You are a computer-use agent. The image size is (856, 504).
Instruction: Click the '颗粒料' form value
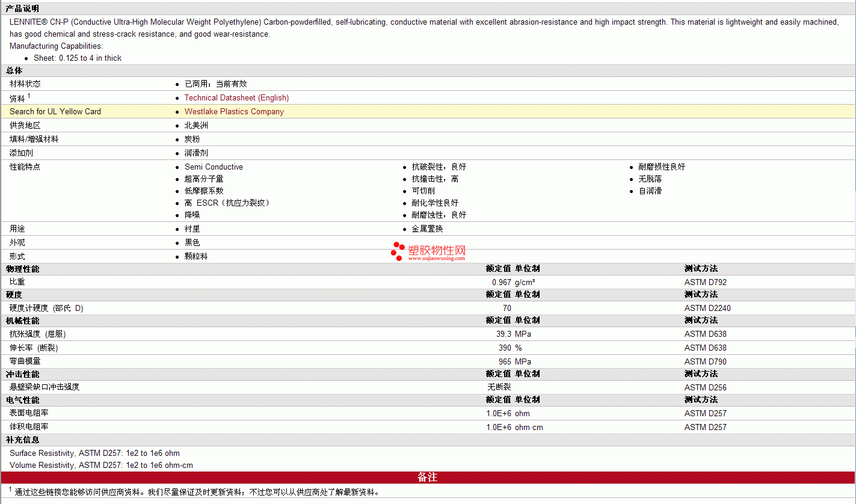click(x=196, y=256)
